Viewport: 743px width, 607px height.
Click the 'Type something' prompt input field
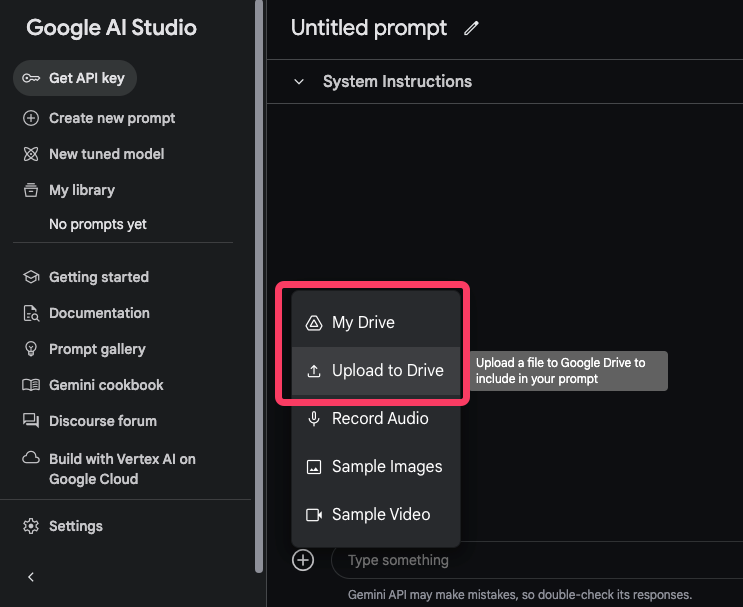530,560
